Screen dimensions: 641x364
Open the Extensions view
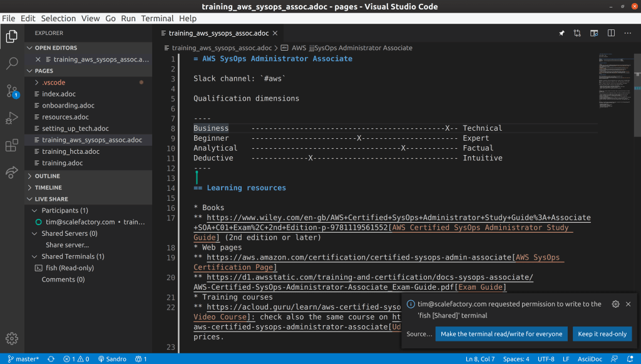click(x=12, y=145)
